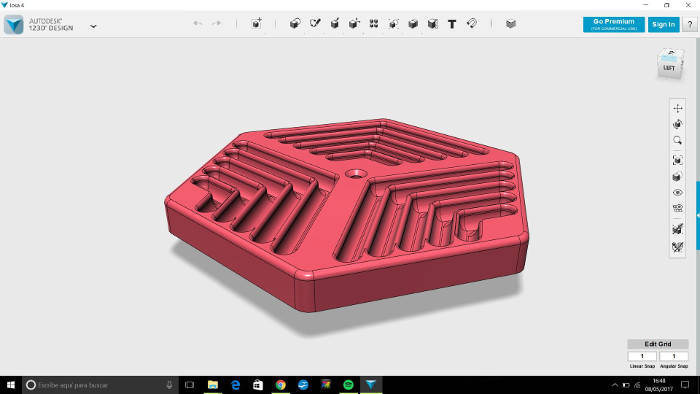Open File Explorer from the taskbar
Viewport: 700px width, 394px height.
click(x=212, y=385)
